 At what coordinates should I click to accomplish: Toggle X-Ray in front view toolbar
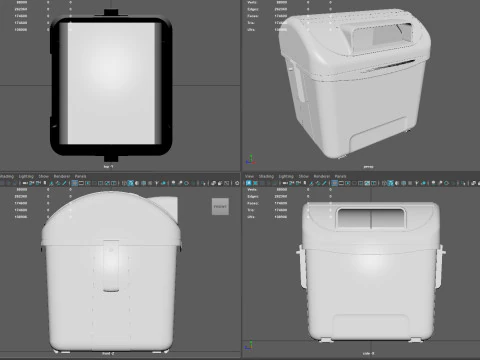213,183
